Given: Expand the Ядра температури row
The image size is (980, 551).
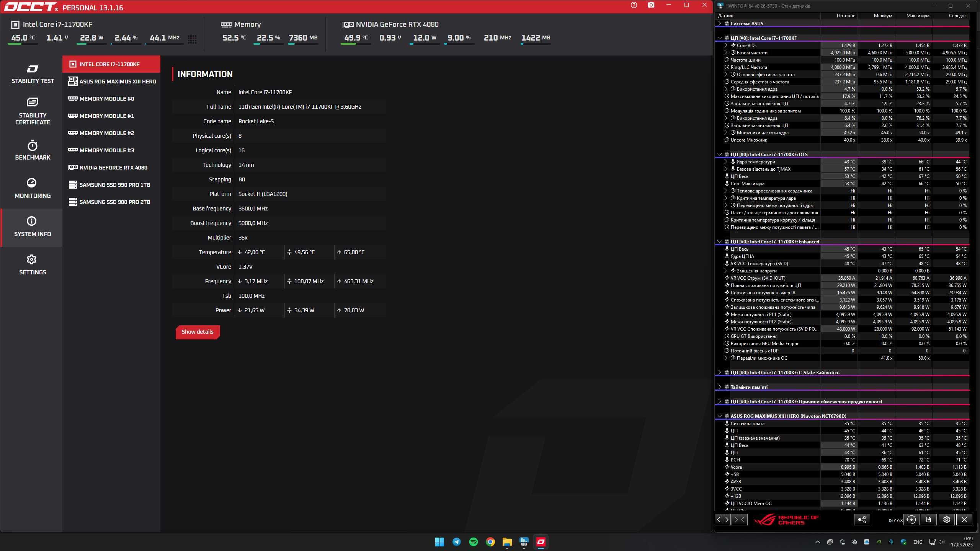Looking at the screenshot, I should (725, 162).
